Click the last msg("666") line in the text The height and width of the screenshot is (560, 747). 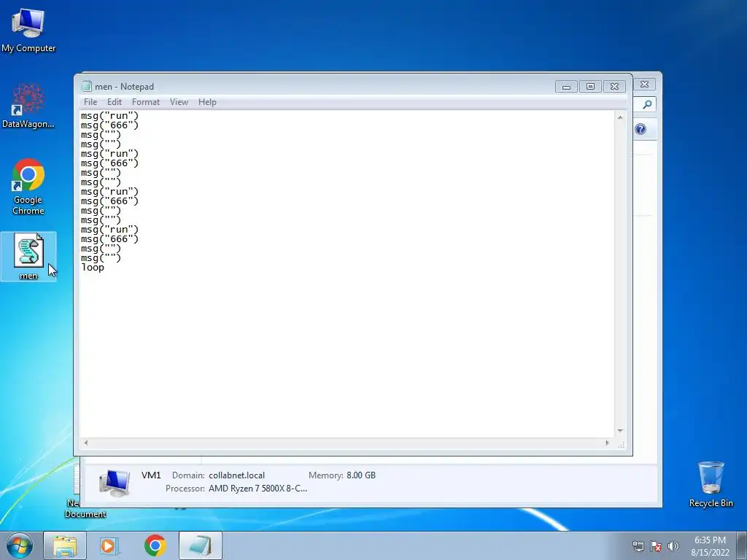(x=109, y=239)
